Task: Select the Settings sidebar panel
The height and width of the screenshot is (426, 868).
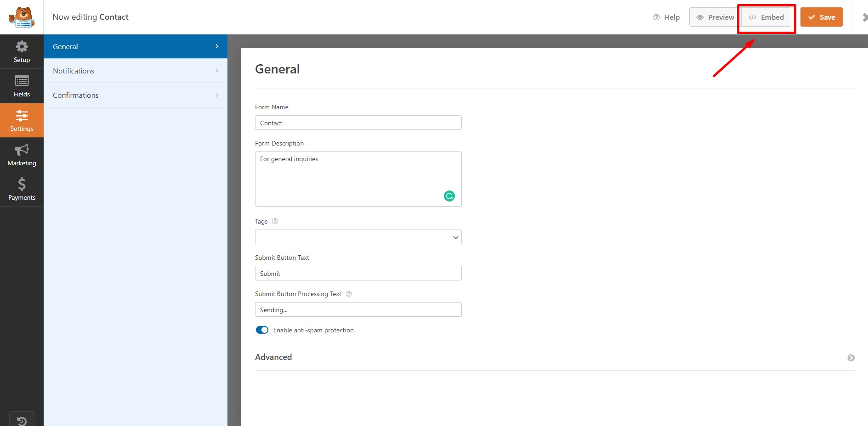Action: tap(22, 120)
